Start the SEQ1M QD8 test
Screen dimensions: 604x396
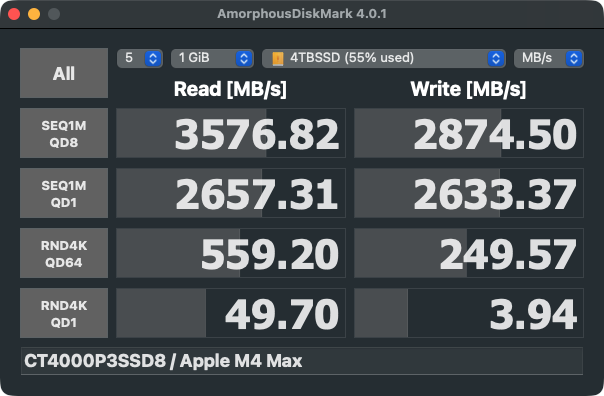click(x=64, y=133)
